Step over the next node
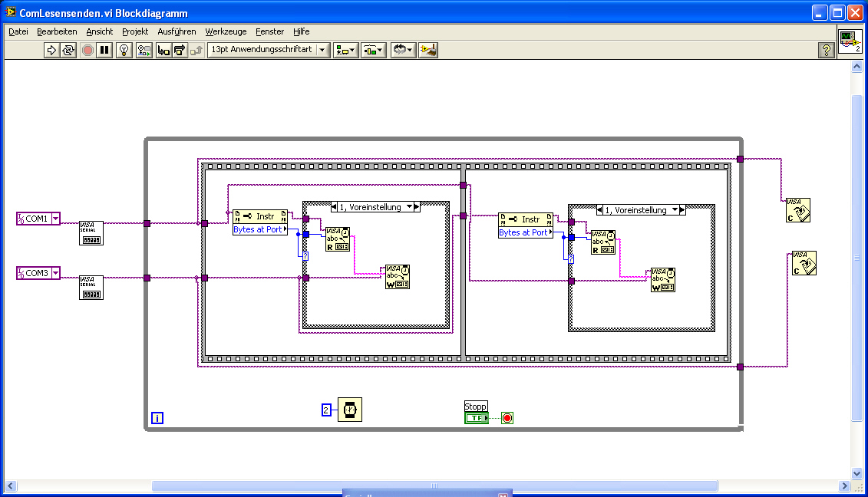Image resolution: width=868 pixels, height=497 pixels. click(180, 51)
